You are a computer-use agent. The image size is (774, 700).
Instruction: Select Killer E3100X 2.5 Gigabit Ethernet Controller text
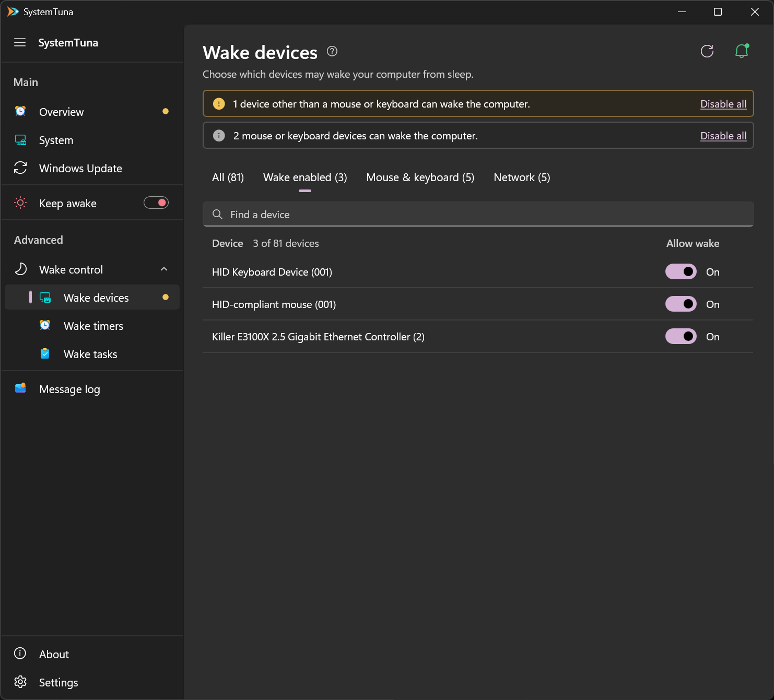click(318, 337)
